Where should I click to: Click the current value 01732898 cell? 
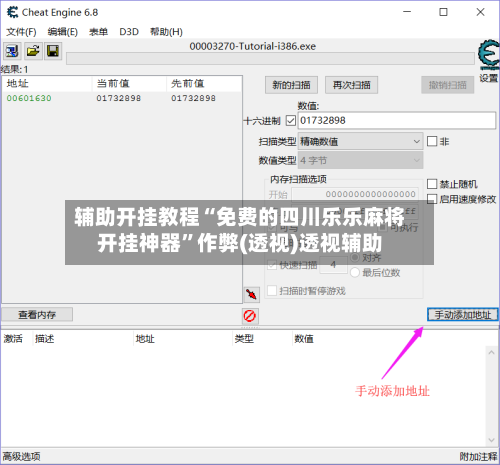coord(119,98)
